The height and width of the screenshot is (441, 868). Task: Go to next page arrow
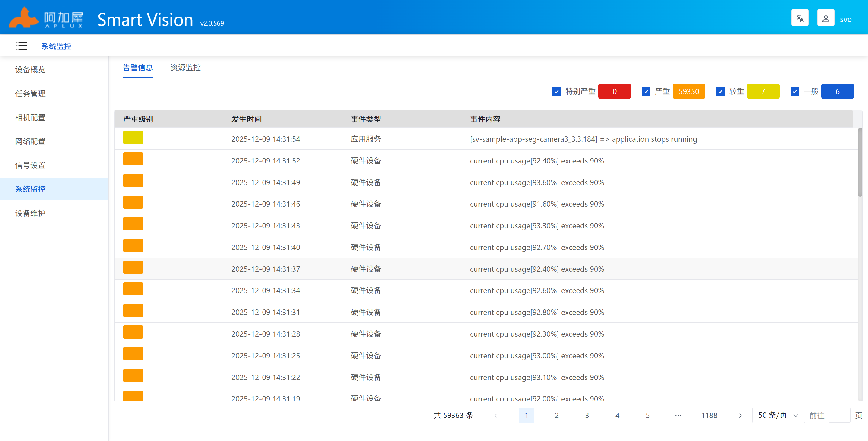coord(740,415)
